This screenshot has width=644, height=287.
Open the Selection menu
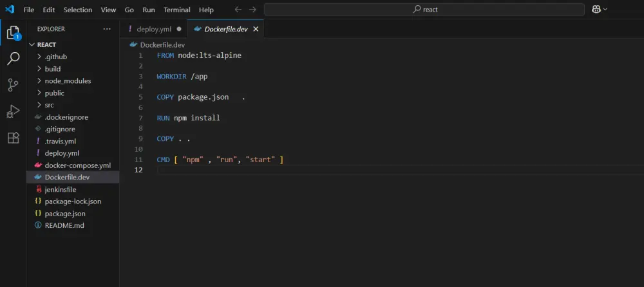pos(78,10)
